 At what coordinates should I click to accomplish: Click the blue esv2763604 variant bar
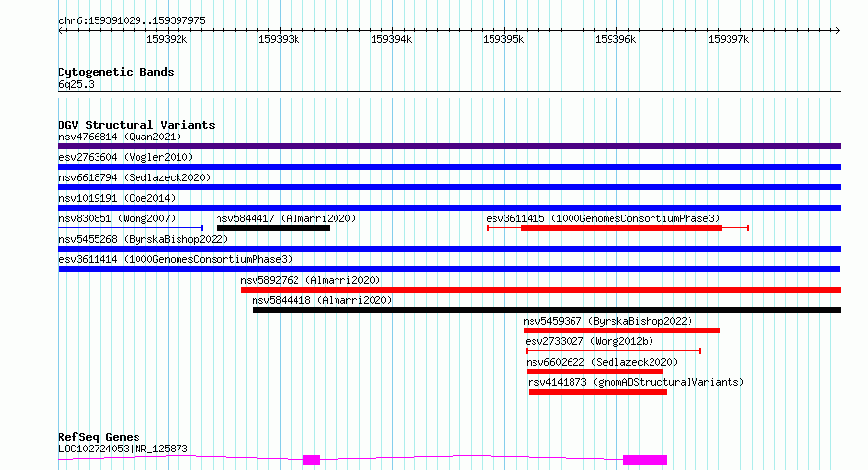coord(449,167)
